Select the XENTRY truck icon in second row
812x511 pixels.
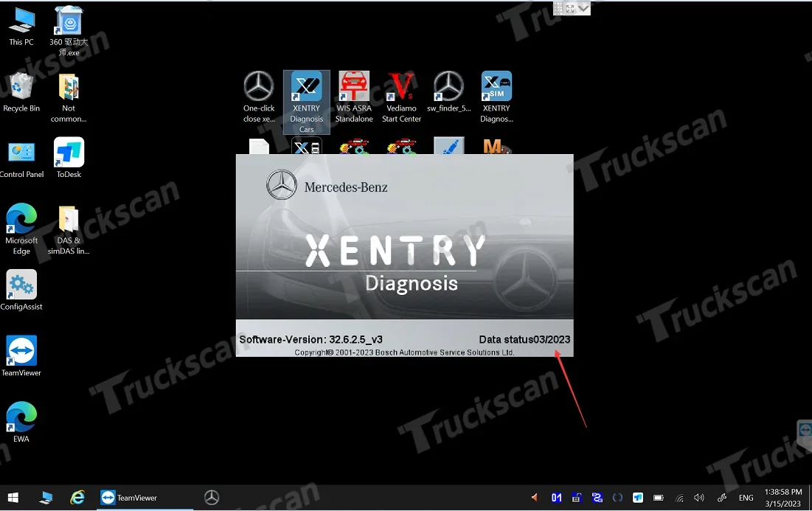[x=307, y=146]
